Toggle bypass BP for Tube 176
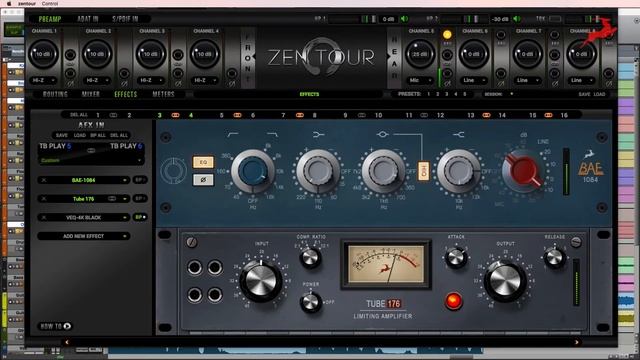 140,199
